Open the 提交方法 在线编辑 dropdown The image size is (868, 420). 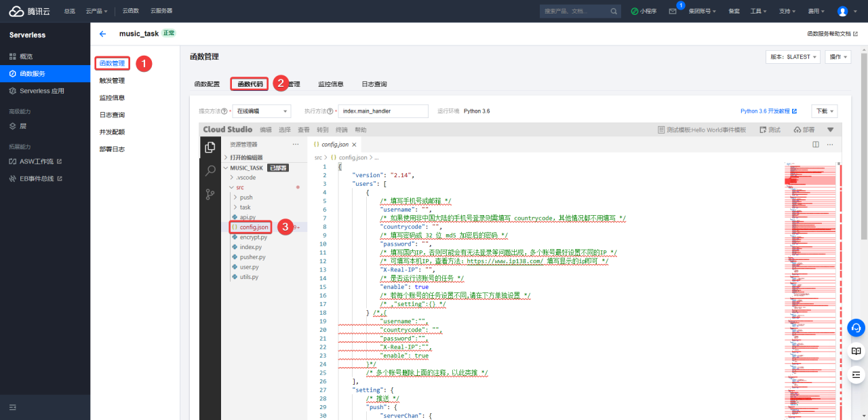click(x=261, y=111)
